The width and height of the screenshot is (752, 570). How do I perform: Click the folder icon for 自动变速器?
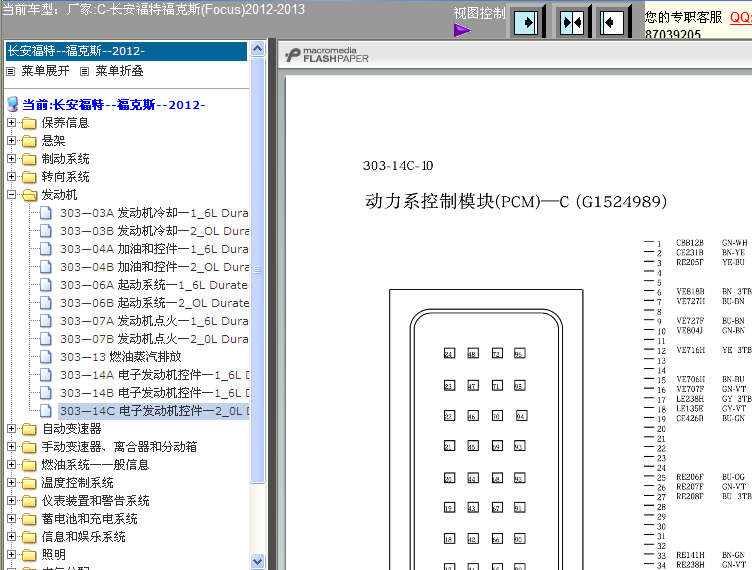click(x=29, y=429)
